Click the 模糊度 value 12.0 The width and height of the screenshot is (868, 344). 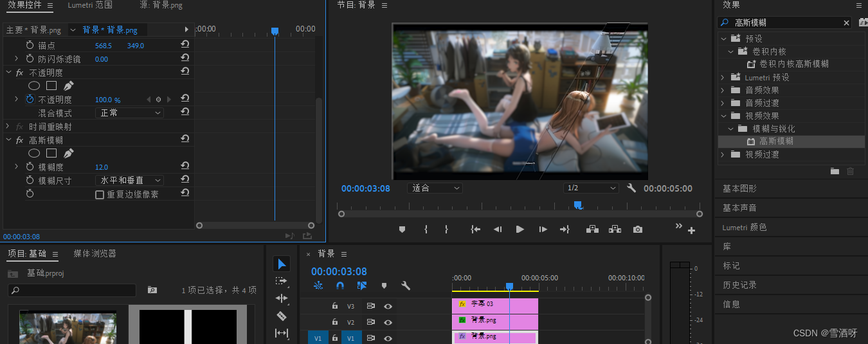102,167
